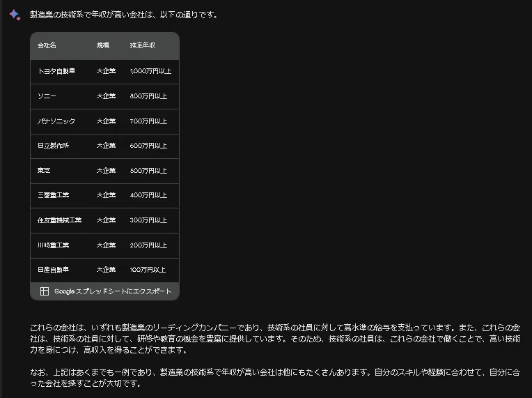Click the パナソニック company cell
This screenshot has height=398, width=532.
(56, 121)
